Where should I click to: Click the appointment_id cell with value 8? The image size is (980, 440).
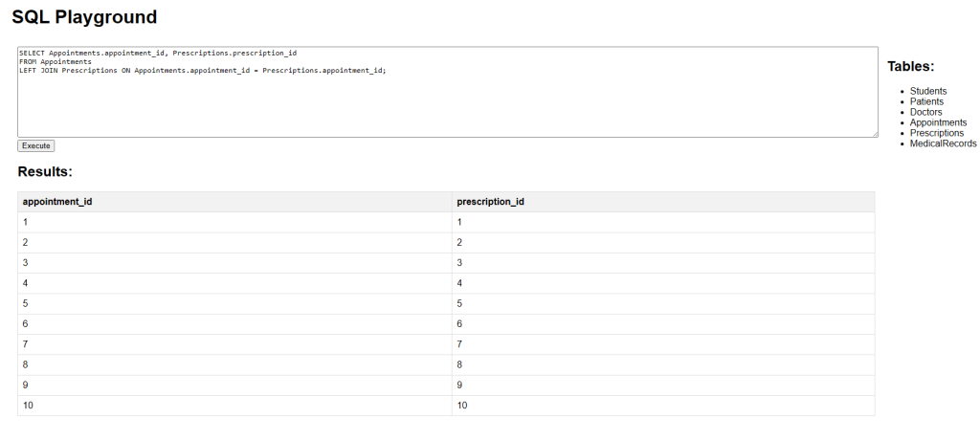235,365
